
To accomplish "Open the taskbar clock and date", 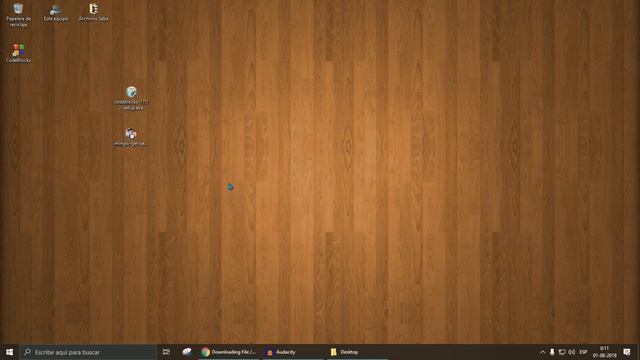I will [x=604, y=352].
